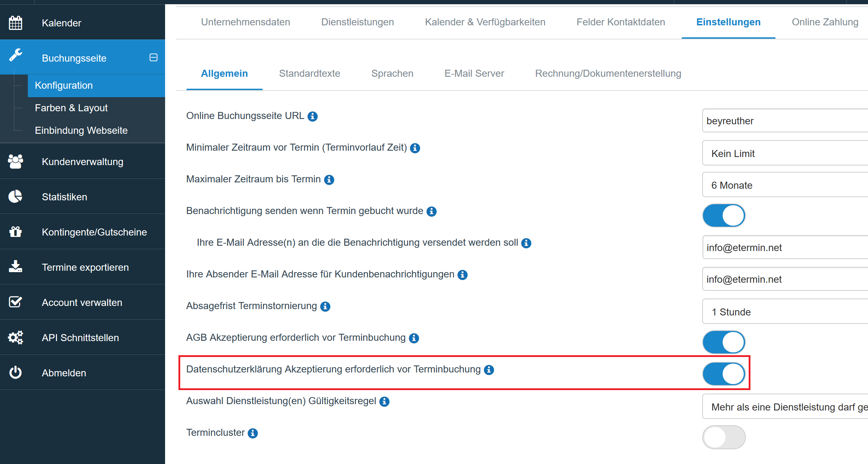Viewport: 868px width, 464px height.
Task: Open Konfiguration in the sidebar
Action: coord(96,86)
